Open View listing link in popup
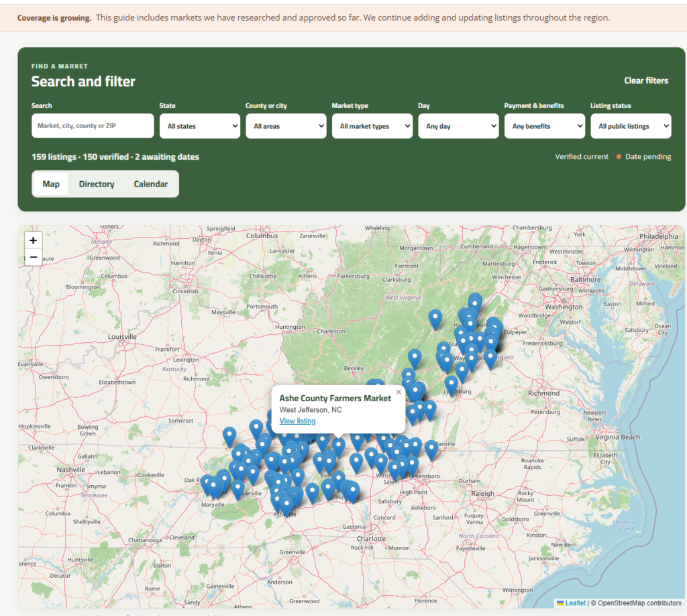 coord(297,421)
